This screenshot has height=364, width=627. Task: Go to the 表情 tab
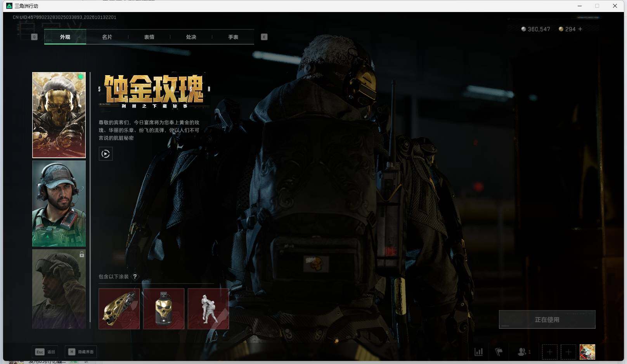149,37
